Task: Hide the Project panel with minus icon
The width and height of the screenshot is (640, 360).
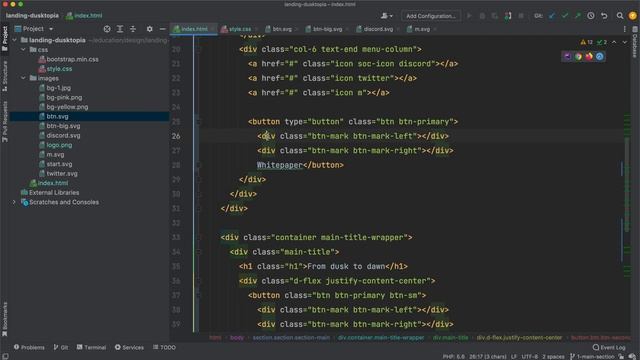Action: pos(162,29)
